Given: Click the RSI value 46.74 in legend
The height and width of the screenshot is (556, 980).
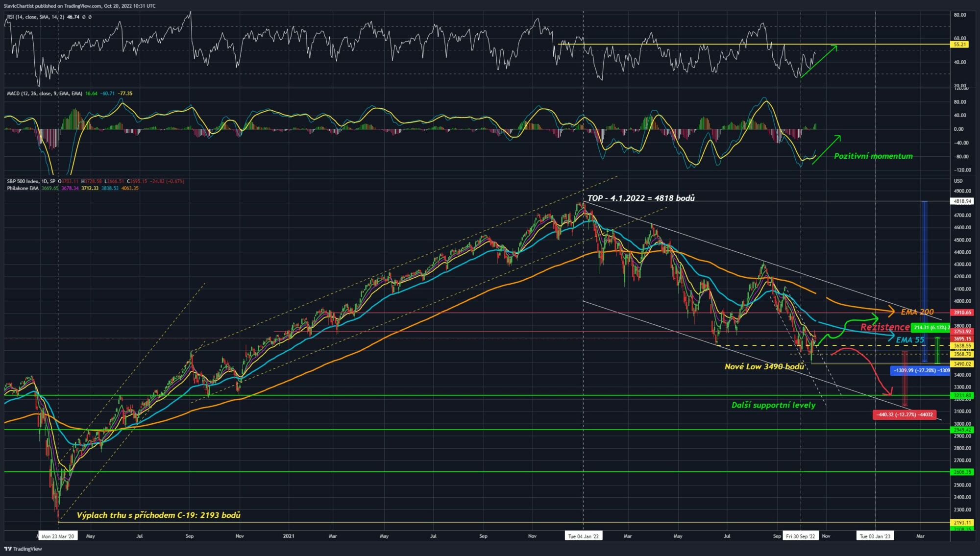Looking at the screenshot, I should [x=73, y=17].
